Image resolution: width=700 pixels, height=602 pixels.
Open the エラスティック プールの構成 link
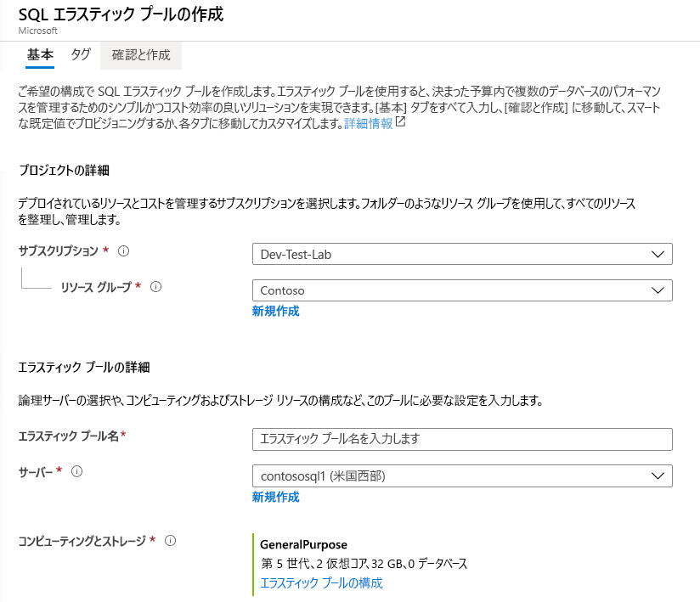pos(321,582)
